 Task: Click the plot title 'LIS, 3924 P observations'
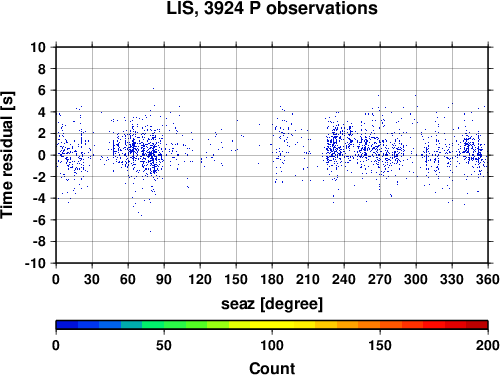click(272, 8)
